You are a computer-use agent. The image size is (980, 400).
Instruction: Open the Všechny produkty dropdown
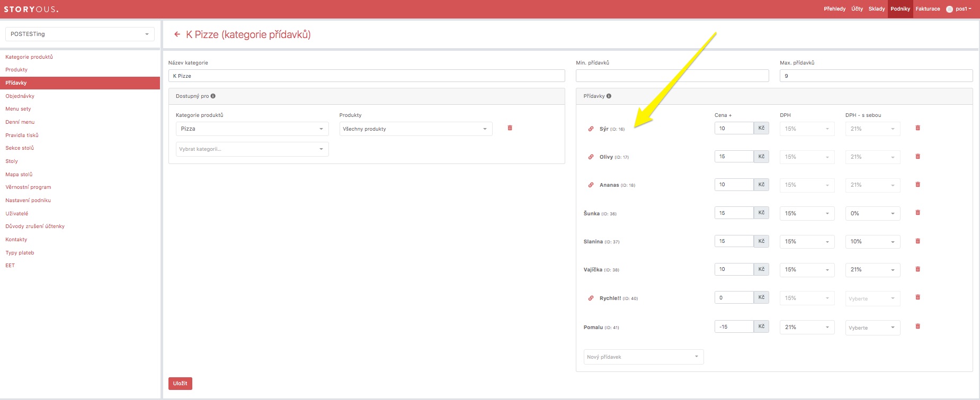(x=416, y=129)
